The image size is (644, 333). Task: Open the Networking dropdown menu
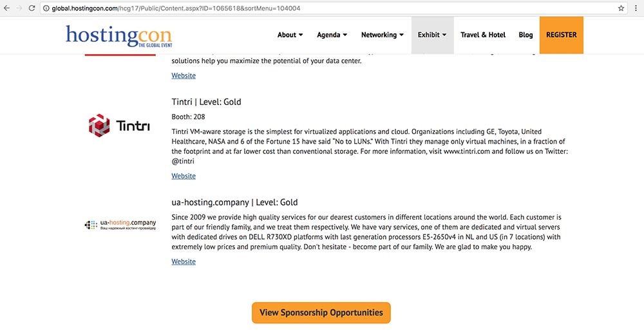point(382,35)
